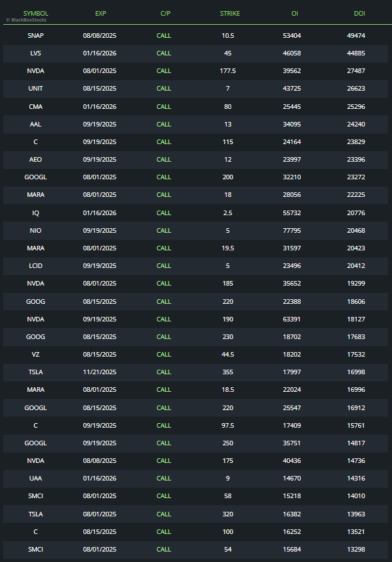The height and width of the screenshot is (562, 392).
Task: Click the 11/21/2025 expiration date
Action: 100,372
